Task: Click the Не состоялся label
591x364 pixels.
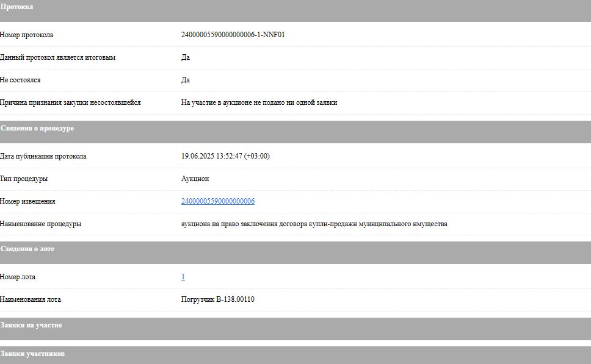Action: 21,80
